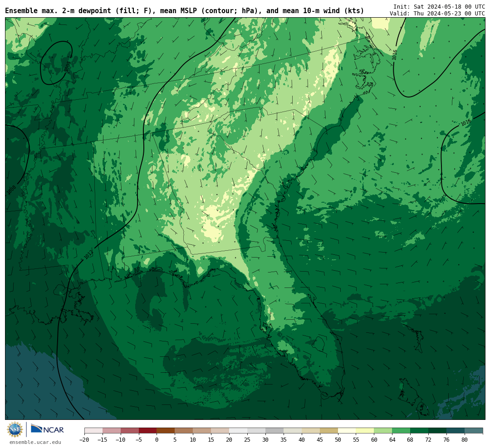The image size is (490, 448).
Task: Pick the colorbar swatch between 25 and 30
Action: 256,431
